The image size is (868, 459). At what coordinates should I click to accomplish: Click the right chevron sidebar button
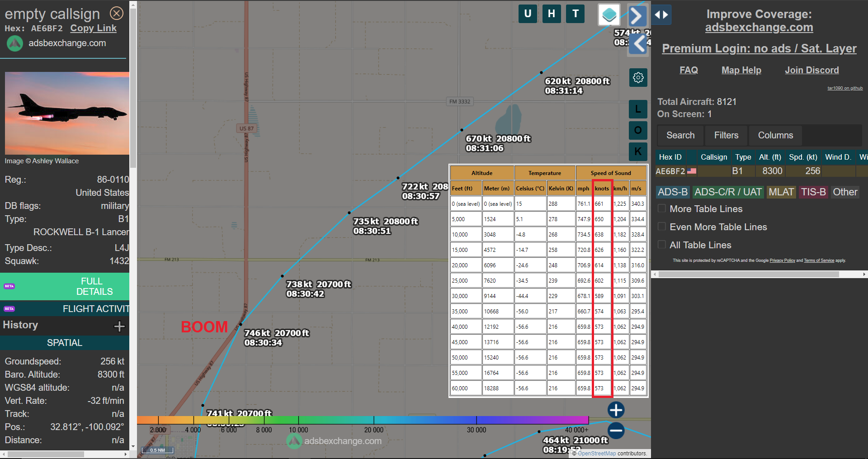point(637,16)
